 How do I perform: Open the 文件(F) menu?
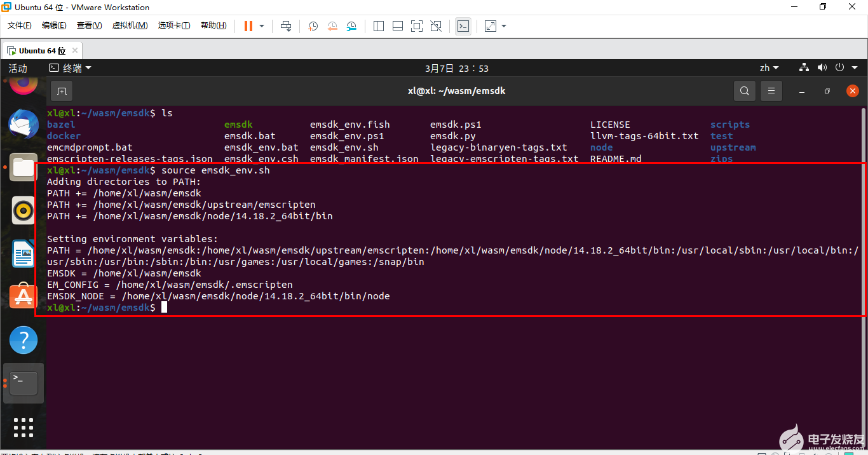[x=20, y=25]
